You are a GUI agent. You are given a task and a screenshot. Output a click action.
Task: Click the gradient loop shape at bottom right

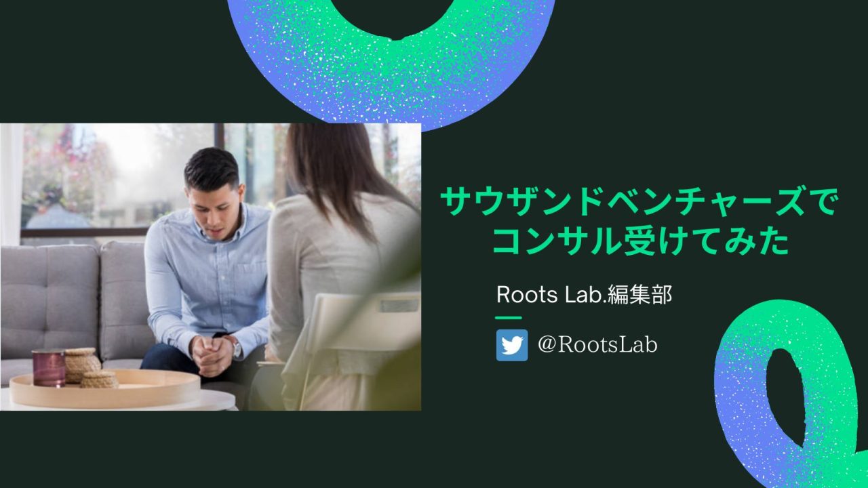pyautogui.click(x=791, y=393)
